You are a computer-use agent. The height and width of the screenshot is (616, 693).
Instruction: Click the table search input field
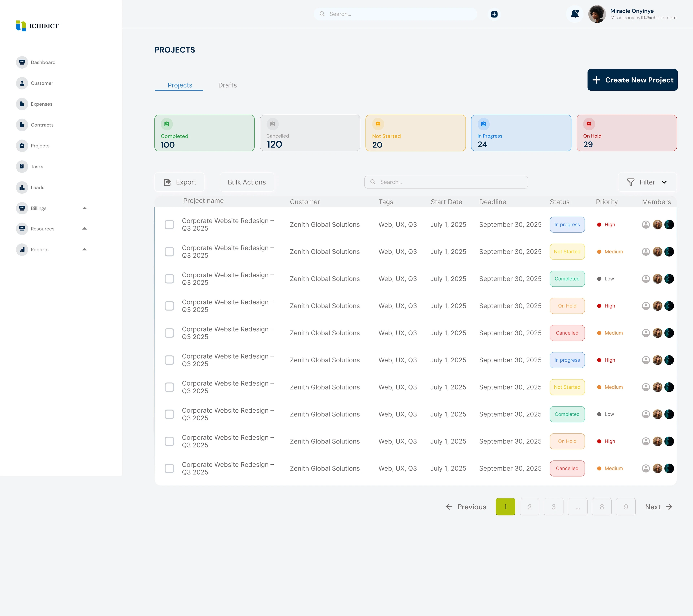coord(446,182)
